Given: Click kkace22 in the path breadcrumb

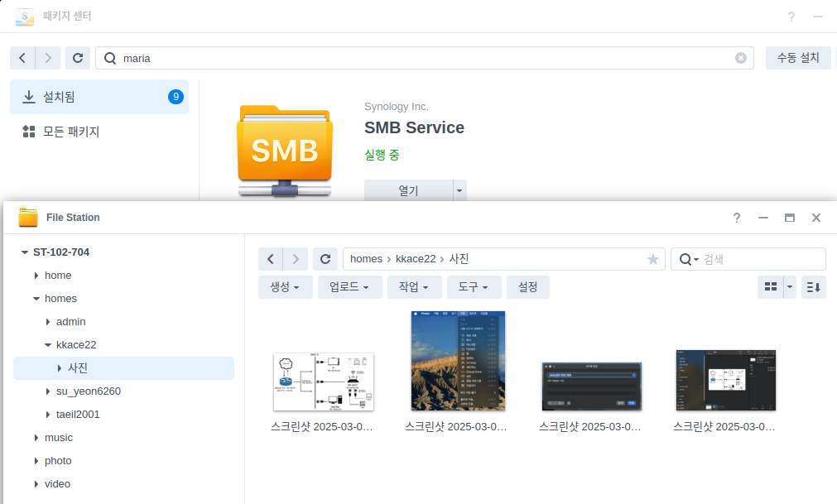Looking at the screenshot, I should pos(416,259).
